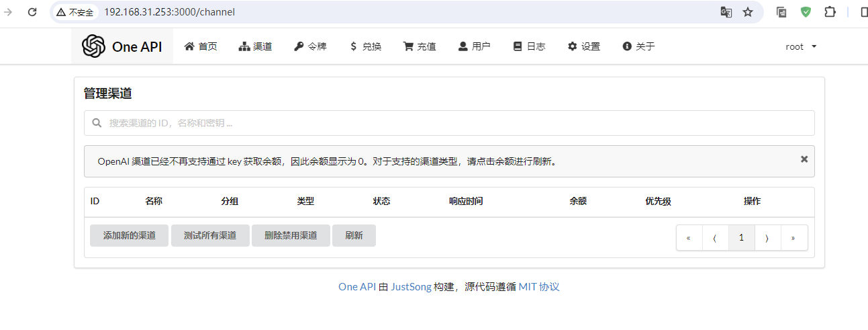Open the 日志 logs page
Screen dimensions: 868x330
pos(529,46)
